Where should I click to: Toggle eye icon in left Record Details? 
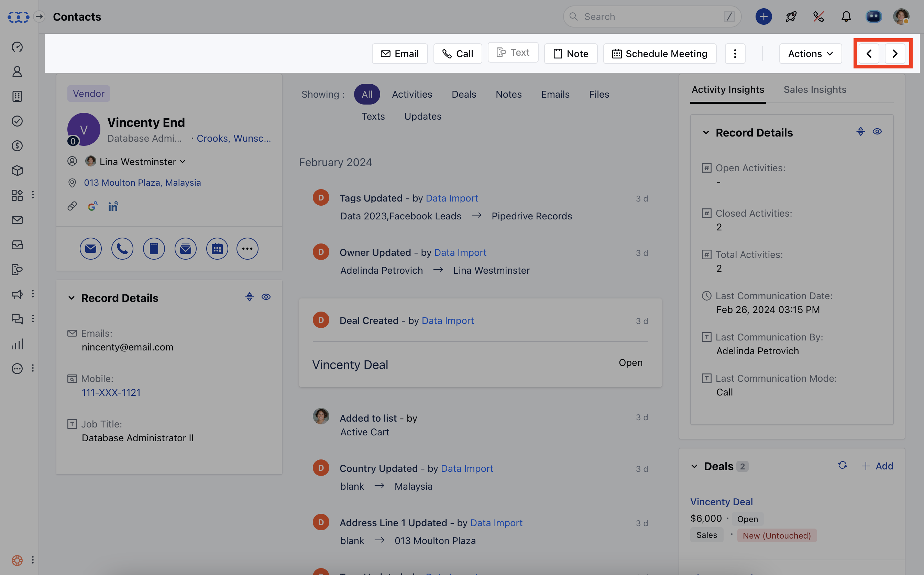(266, 297)
